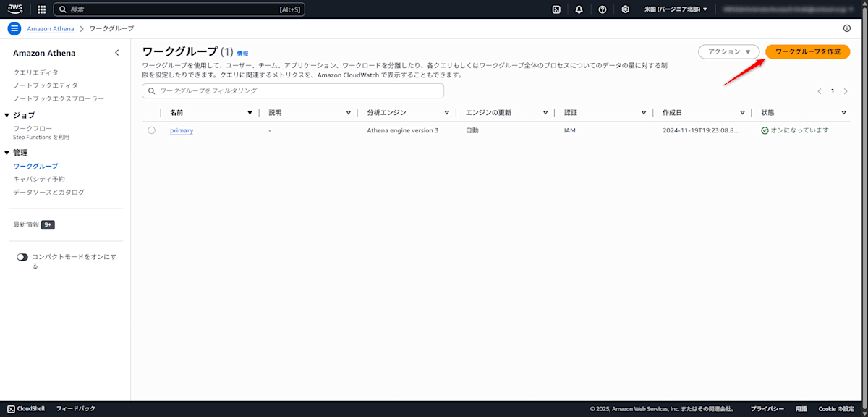Open クエリエディタ in the sidebar
The height and width of the screenshot is (417, 868).
click(35, 72)
